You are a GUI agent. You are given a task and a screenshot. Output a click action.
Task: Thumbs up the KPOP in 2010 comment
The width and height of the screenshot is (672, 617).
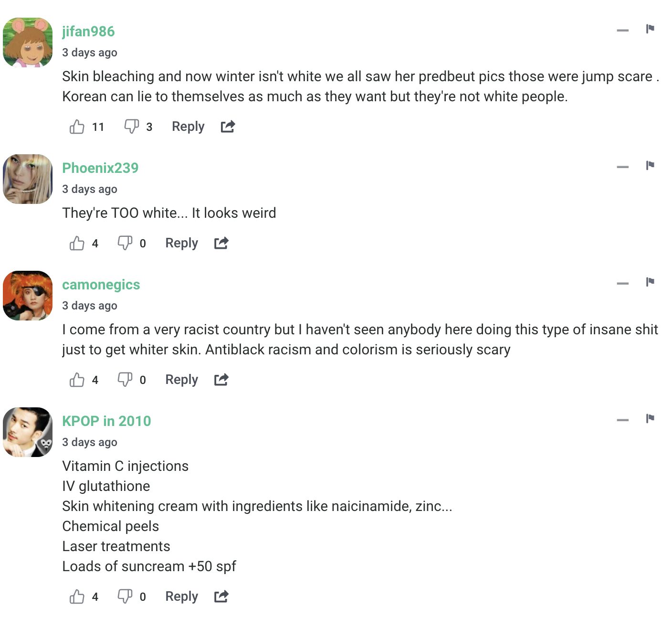(77, 596)
